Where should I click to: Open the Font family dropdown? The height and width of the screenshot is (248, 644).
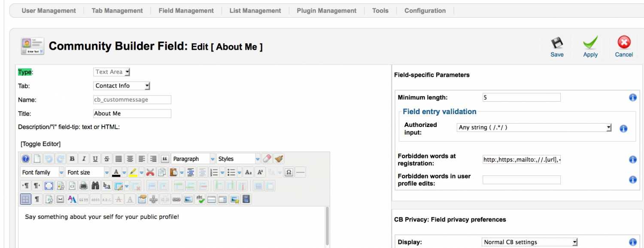point(42,172)
